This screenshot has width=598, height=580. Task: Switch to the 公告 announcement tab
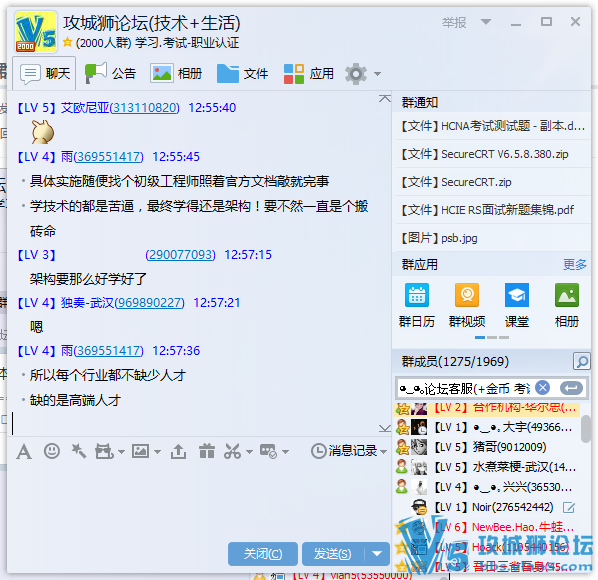[110, 73]
